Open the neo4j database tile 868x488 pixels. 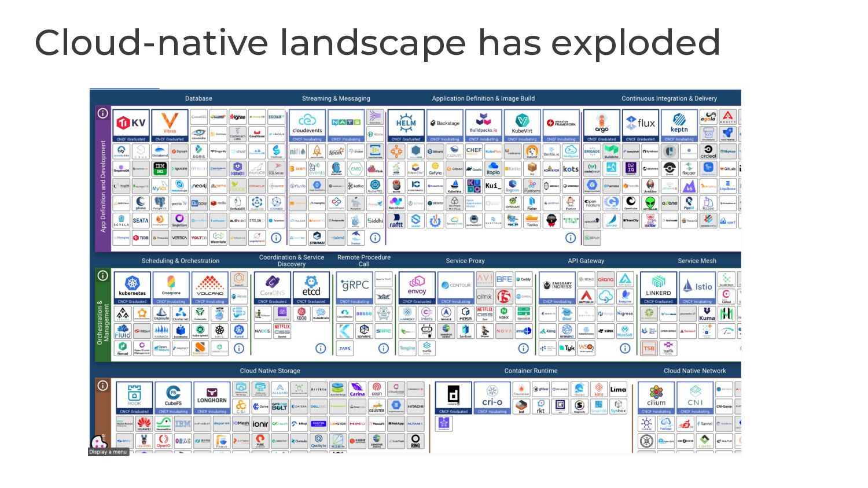pyautogui.click(x=199, y=186)
